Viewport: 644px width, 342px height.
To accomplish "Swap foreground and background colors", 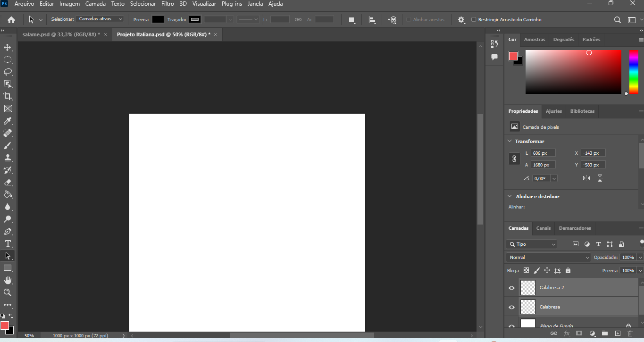I will coord(11,316).
